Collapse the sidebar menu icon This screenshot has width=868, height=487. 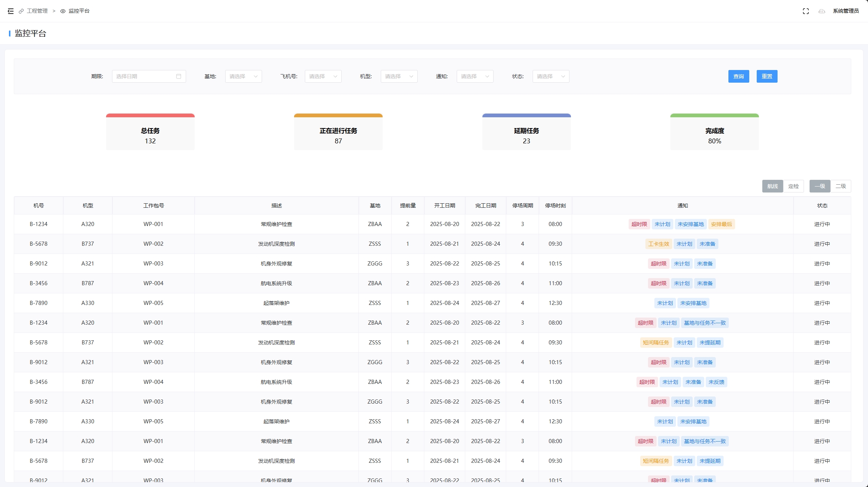[11, 11]
